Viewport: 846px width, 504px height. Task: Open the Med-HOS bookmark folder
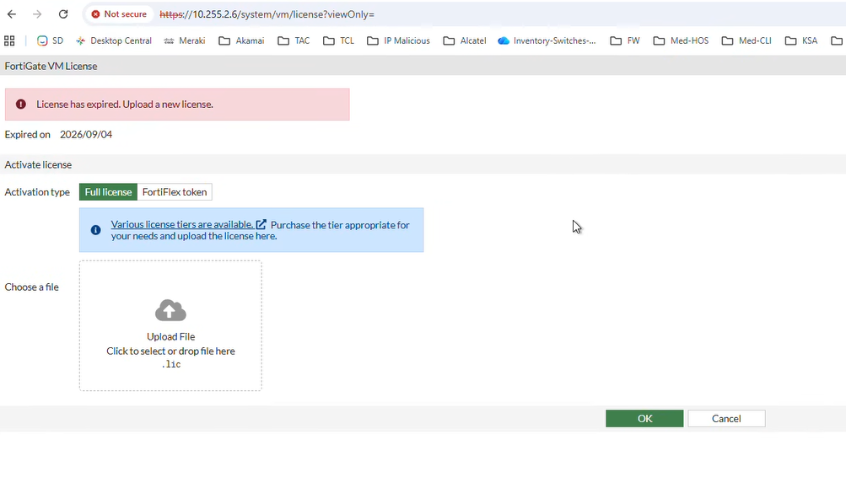681,40
